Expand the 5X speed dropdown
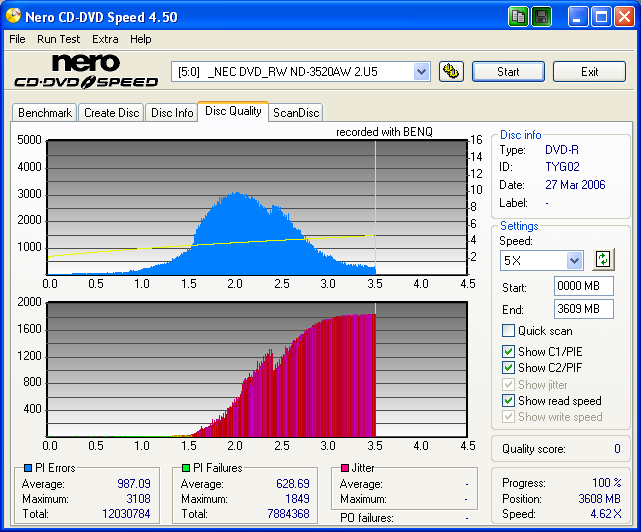Viewport: 641px width, 532px height. coord(574,260)
